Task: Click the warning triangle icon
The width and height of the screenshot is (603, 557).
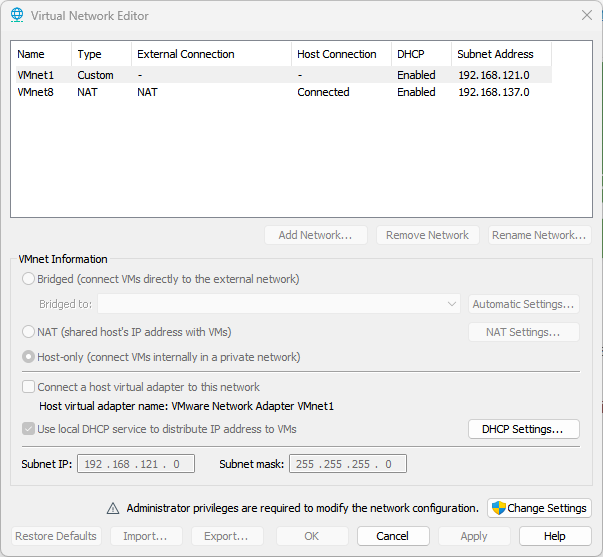Action: click(x=113, y=508)
